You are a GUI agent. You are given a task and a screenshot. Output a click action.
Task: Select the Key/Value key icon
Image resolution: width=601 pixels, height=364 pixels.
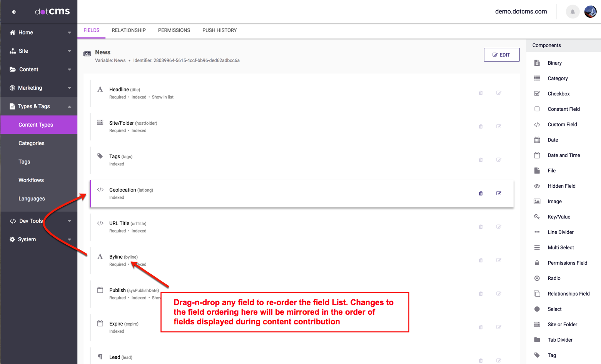[537, 217]
